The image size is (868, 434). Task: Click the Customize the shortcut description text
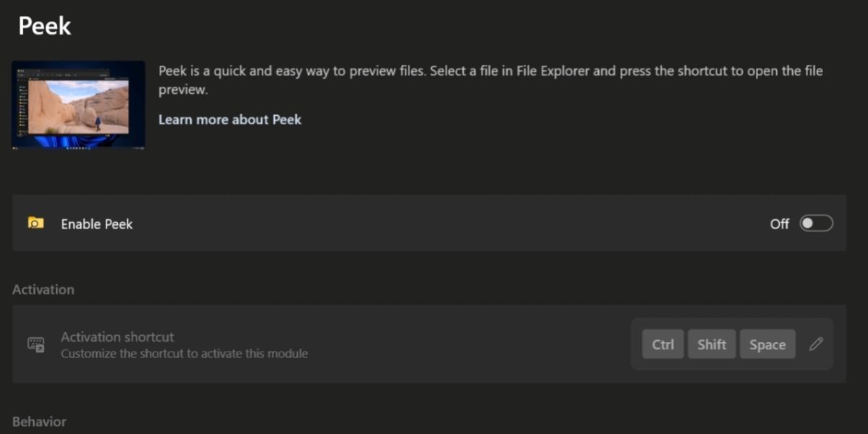[x=184, y=354]
